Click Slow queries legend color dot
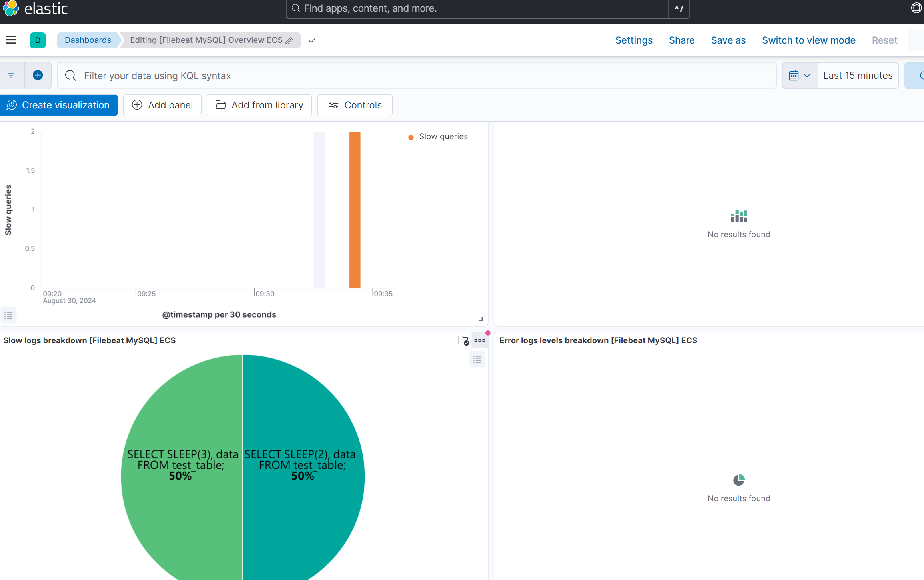This screenshot has width=924, height=580. [411, 138]
